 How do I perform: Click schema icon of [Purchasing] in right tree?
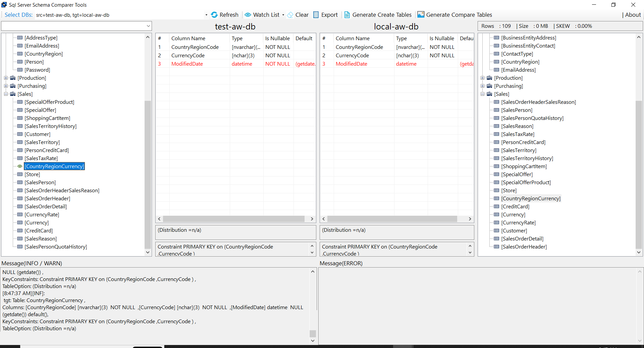click(489, 86)
